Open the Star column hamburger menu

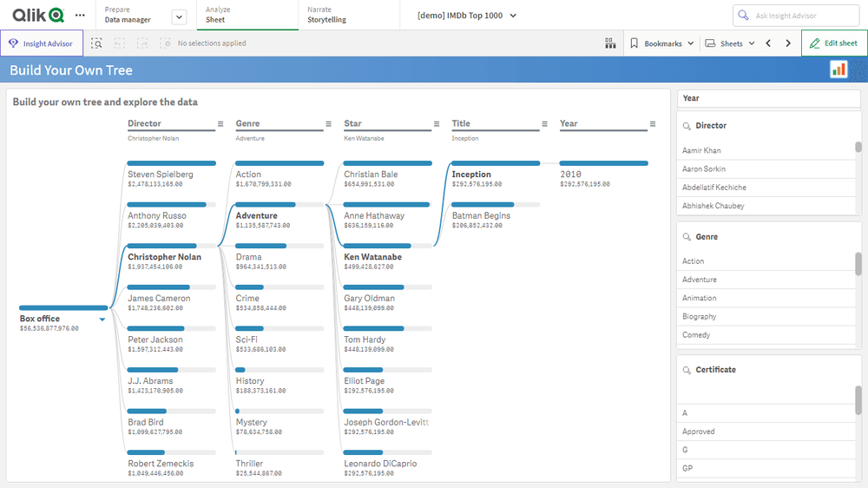(x=437, y=124)
